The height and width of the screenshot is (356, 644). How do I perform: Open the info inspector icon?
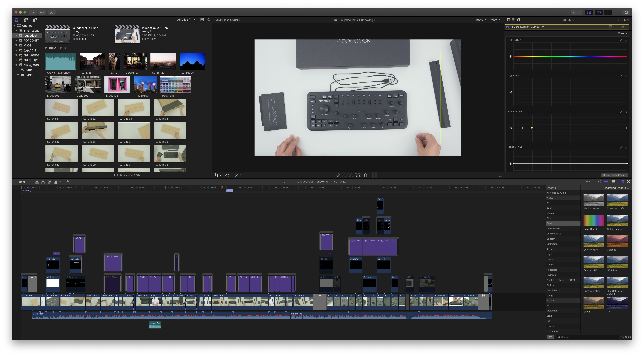pos(519,20)
